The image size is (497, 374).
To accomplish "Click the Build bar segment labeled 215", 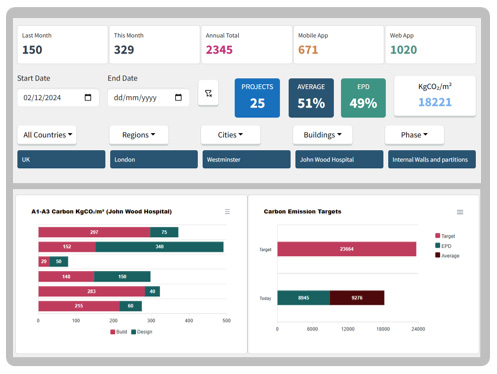I will [x=79, y=306].
